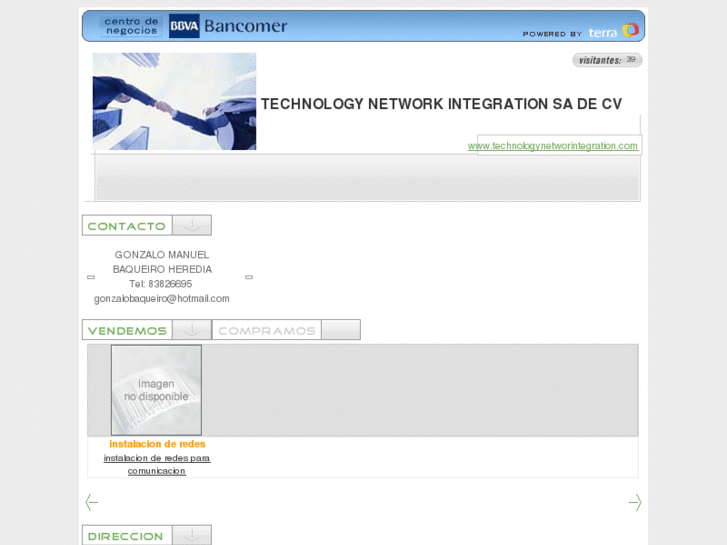Image resolution: width=727 pixels, height=545 pixels.
Task: Select the DIRECCION tab
Action: (127, 535)
